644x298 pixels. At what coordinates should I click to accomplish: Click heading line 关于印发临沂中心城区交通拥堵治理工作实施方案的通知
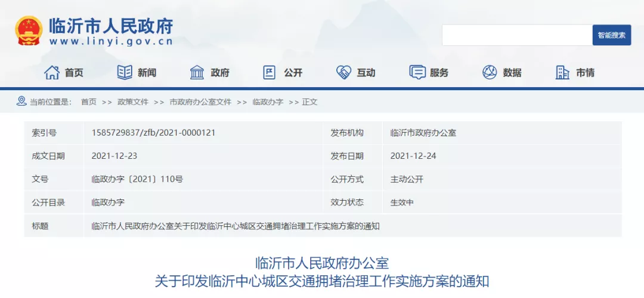point(322,282)
